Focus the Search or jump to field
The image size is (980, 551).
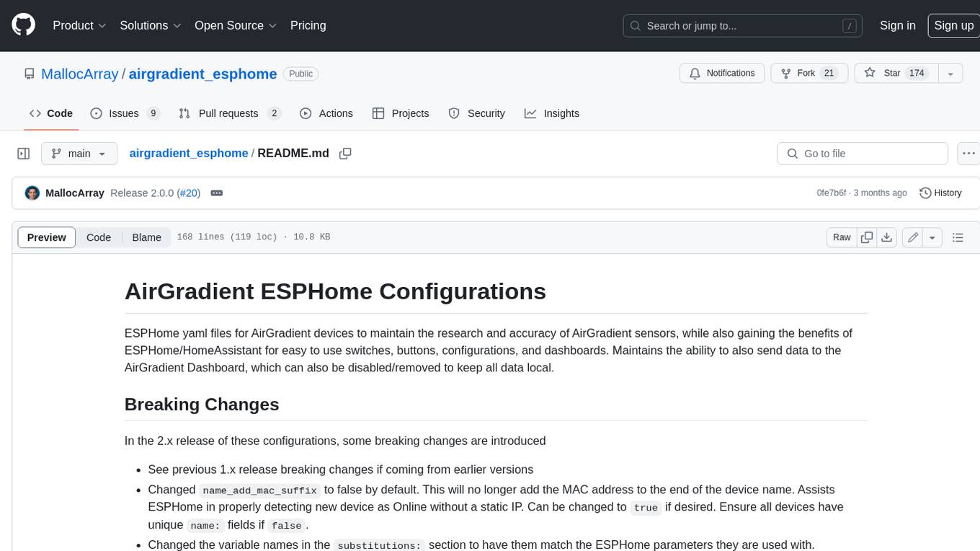pyautogui.click(x=744, y=25)
